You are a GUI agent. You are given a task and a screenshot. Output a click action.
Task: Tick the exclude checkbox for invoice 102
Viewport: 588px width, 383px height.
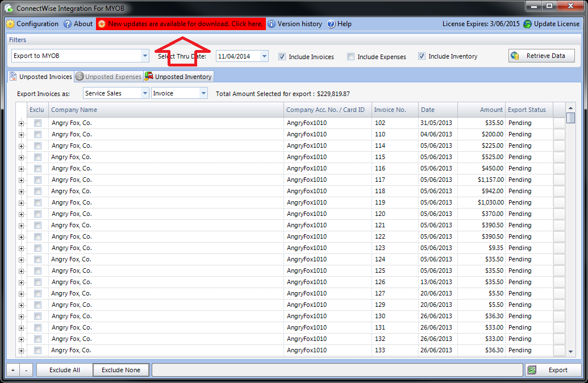click(x=38, y=123)
